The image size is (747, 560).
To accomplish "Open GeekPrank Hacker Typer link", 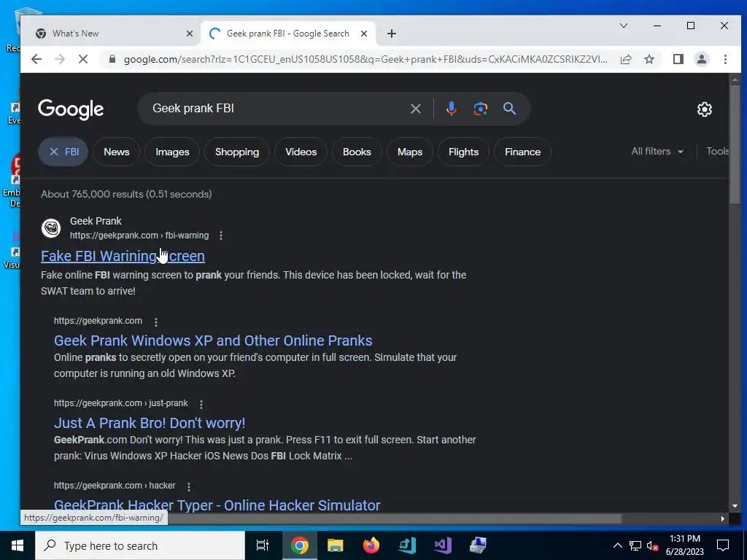I will tap(217, 505).
